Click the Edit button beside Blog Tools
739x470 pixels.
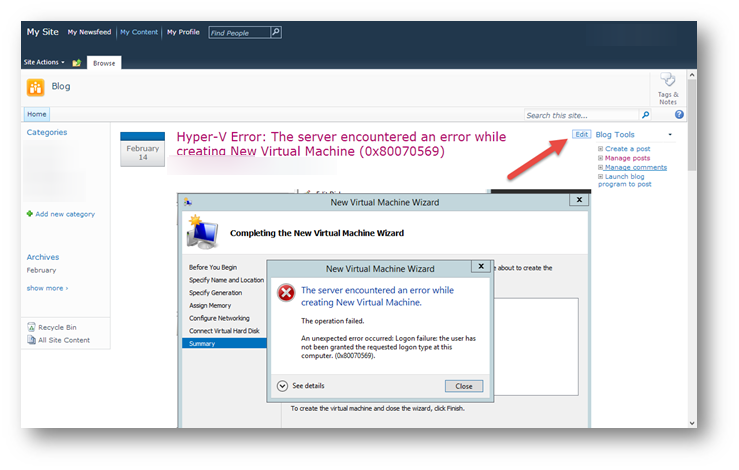581,134
